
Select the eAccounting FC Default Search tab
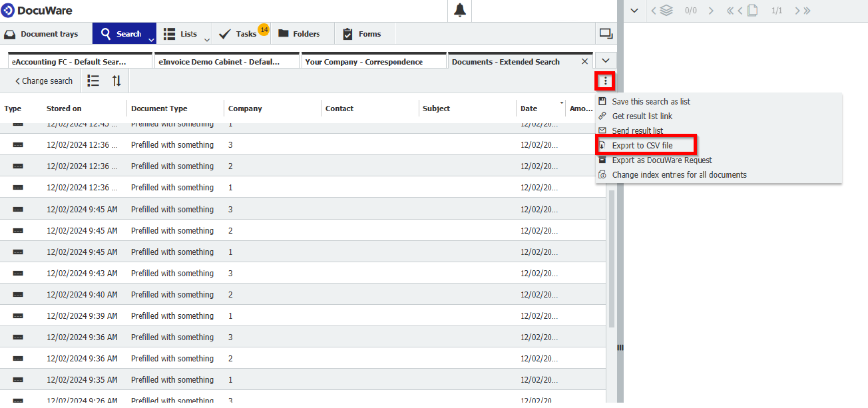pos(80,61)
